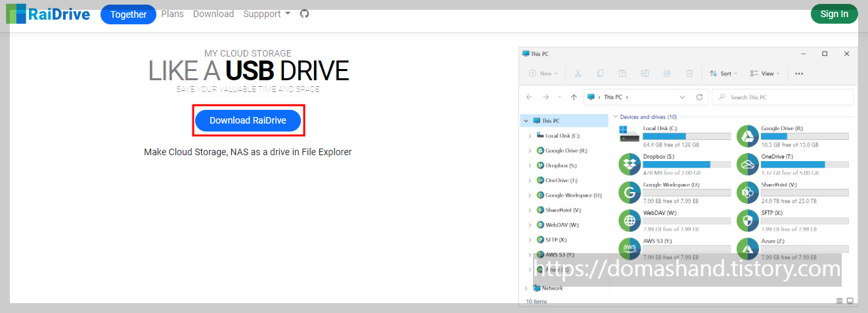Viewport: 868px width, 313px height.
Task: Collapse the Devices and drives (10) group
Action: pyautogui.click(x=615, y=117)
